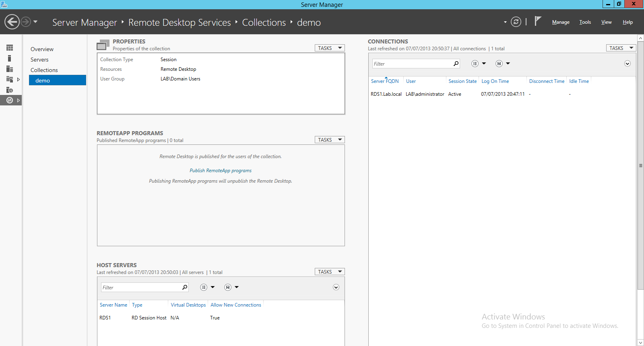Click the forward navigation arrow
The width and height of the screenshot is (644, 346).
tap(26, 22)
